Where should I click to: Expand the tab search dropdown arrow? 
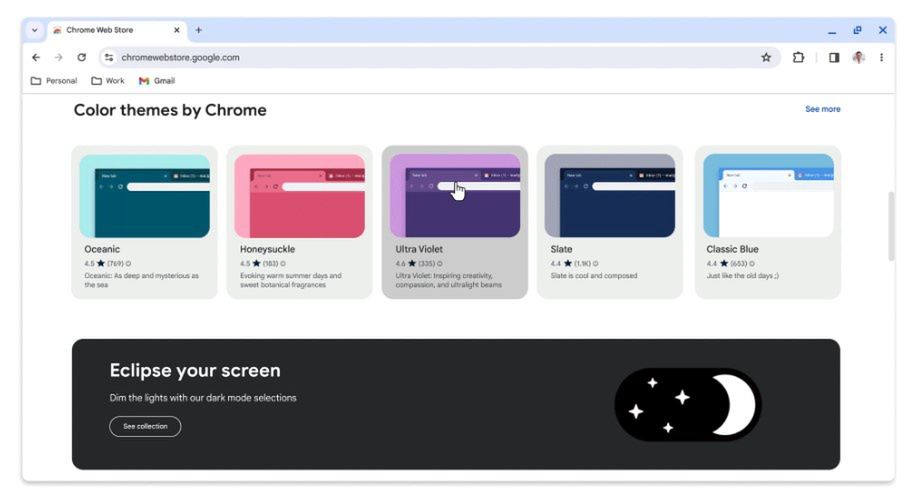coord(35,30)
